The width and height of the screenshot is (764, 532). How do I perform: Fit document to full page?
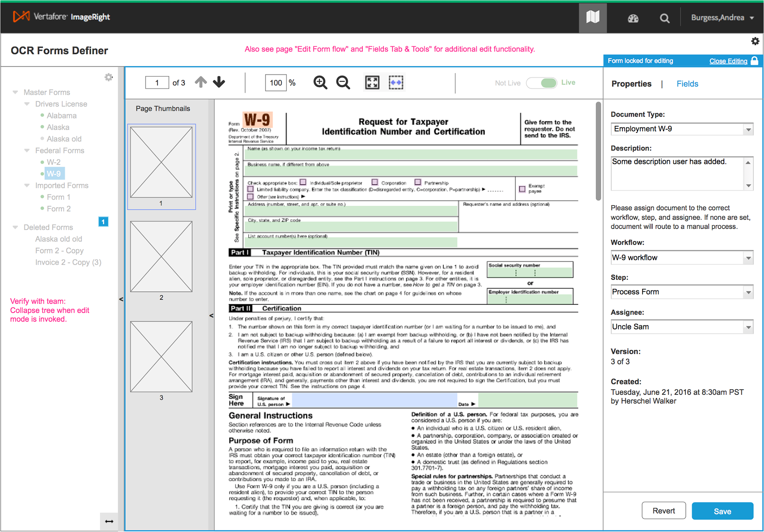pyautogui.click(x=372, y=82)
